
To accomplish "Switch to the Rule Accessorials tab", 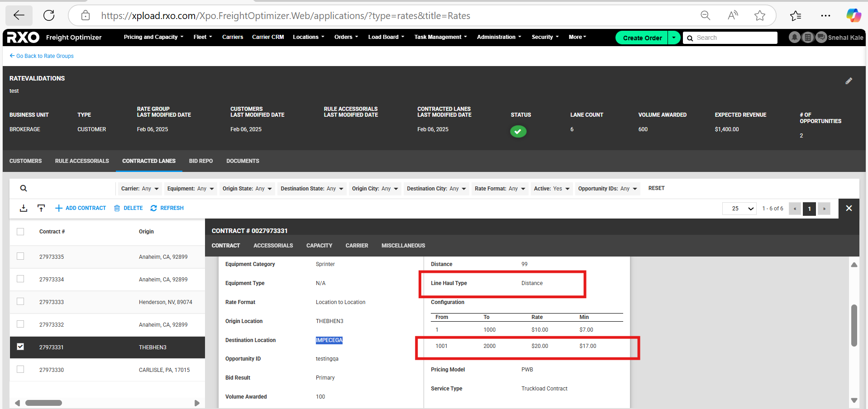I will point(82,161).
